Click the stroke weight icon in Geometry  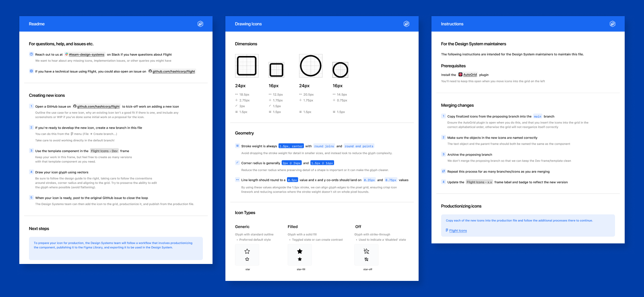[x=237, y=146]
